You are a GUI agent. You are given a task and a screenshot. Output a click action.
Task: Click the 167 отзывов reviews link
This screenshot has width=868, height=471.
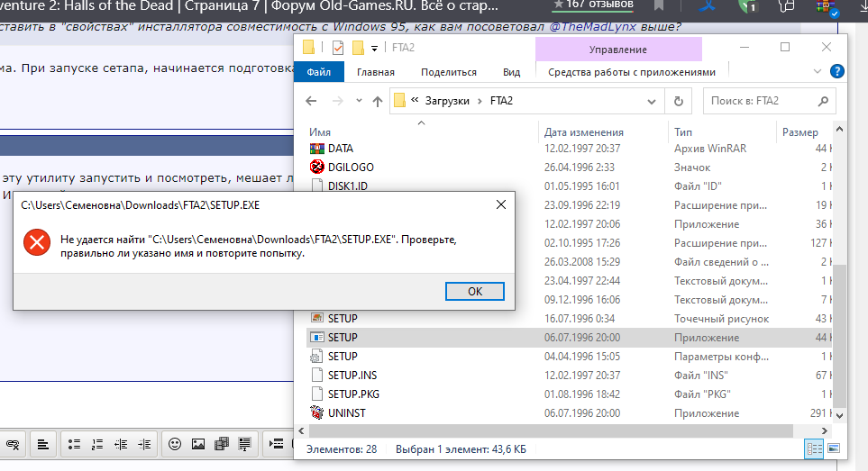click(x=593, y=5)
